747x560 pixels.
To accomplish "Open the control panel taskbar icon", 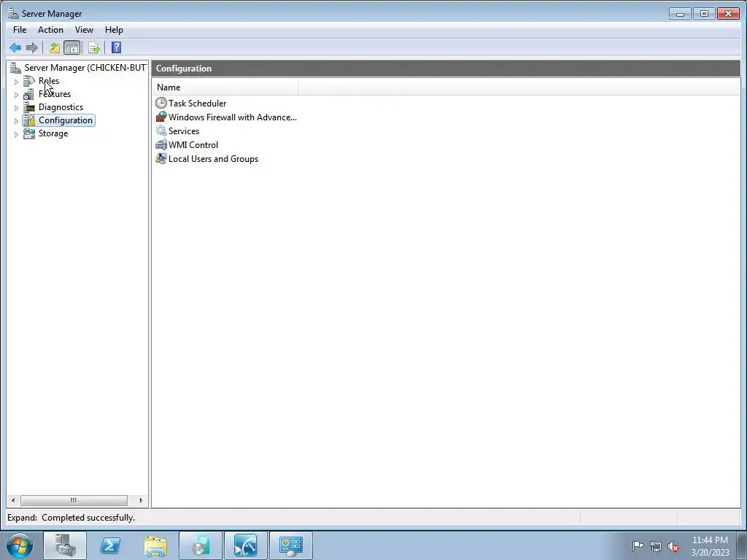I will click(x=291, y=545).
